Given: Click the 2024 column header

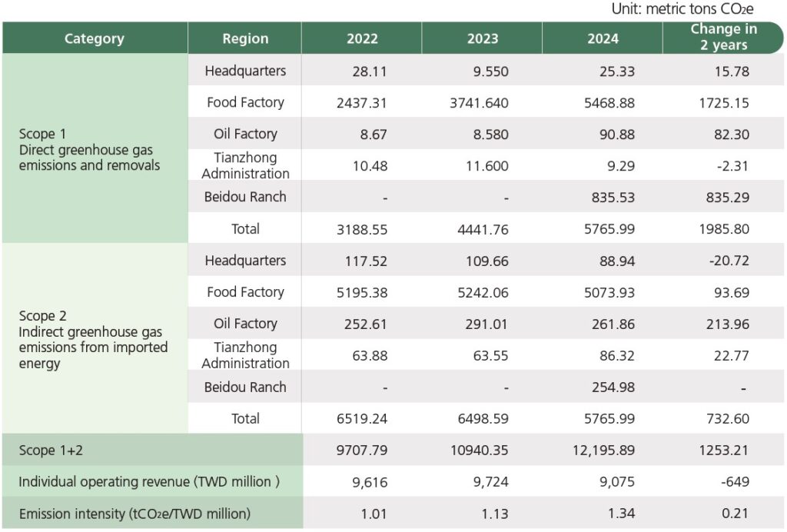Looking at the screenshot, I should click(x=603, y=38).
